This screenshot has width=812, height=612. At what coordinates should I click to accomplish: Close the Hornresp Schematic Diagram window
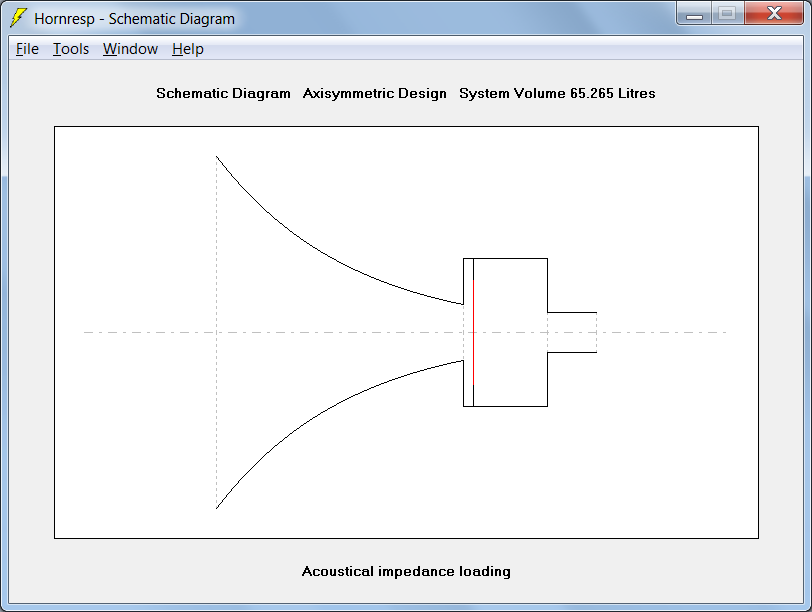pyautogui.click(x=774, y=13)
